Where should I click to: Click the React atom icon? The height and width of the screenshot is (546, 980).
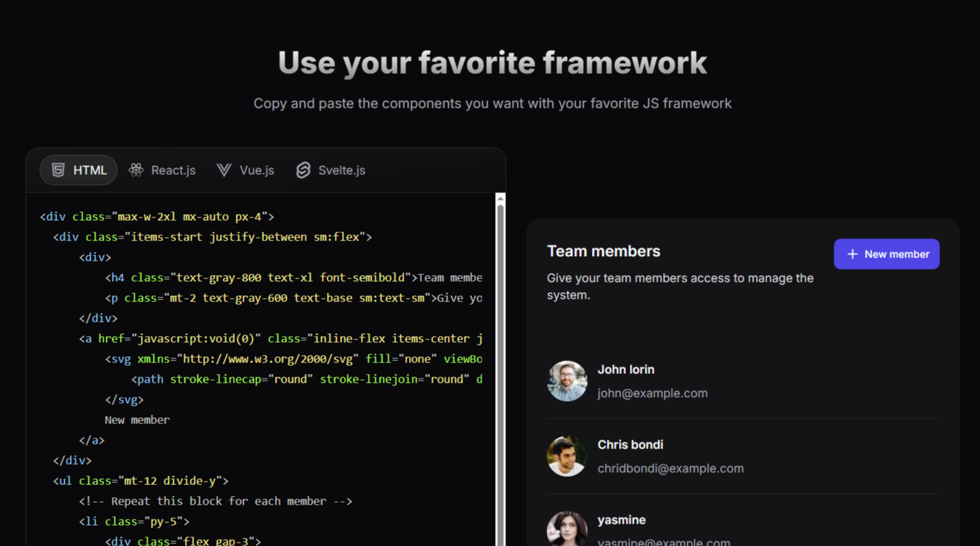[135, 170]
